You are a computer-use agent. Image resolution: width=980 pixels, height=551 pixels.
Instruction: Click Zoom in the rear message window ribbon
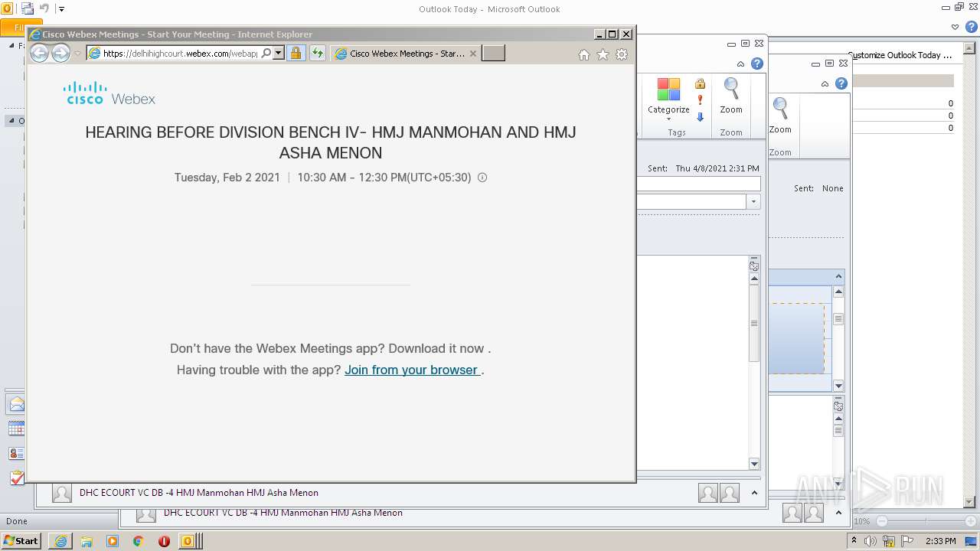[x=780, y=116]
